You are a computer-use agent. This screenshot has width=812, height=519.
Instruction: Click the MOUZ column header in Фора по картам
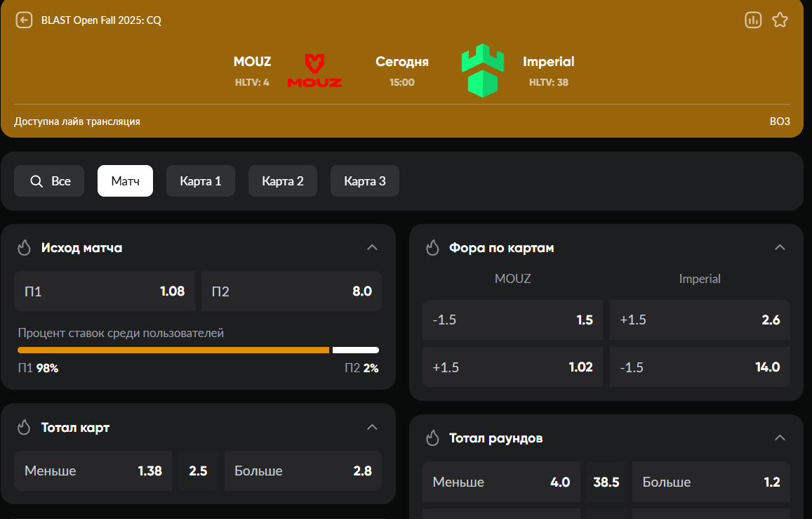click(x=513, y=279)
